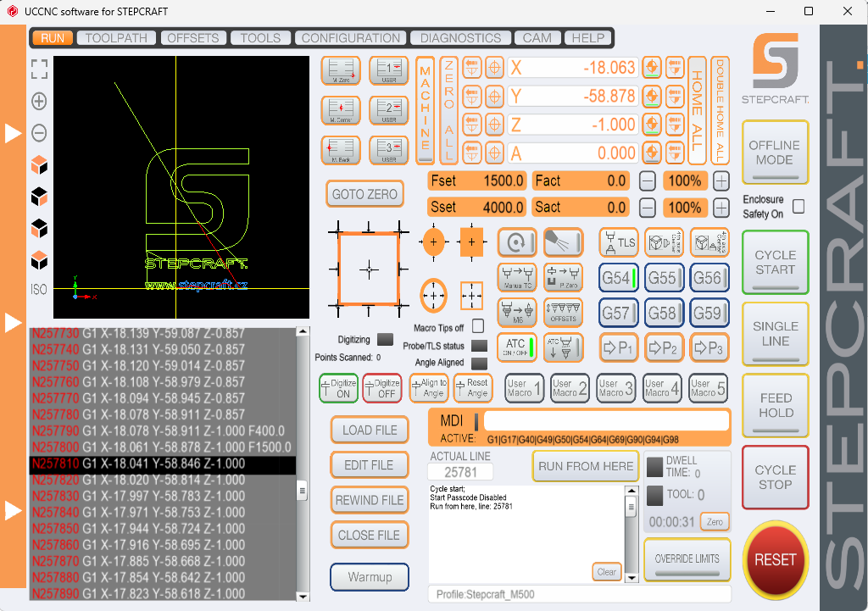Image resolution: width=868 pixels, height=611 pixels.
Task: Increase spindle override with Sset plus button
Action: coord(721,208)
